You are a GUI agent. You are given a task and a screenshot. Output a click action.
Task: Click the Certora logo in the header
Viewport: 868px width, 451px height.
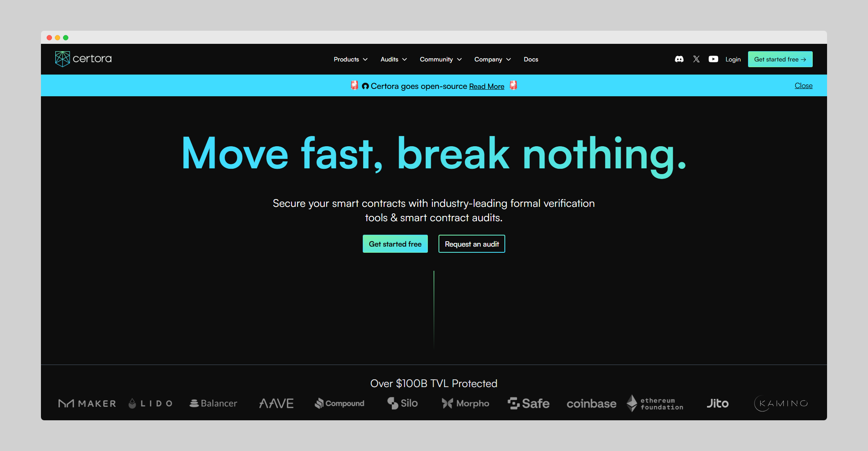(x=83, y=59)
